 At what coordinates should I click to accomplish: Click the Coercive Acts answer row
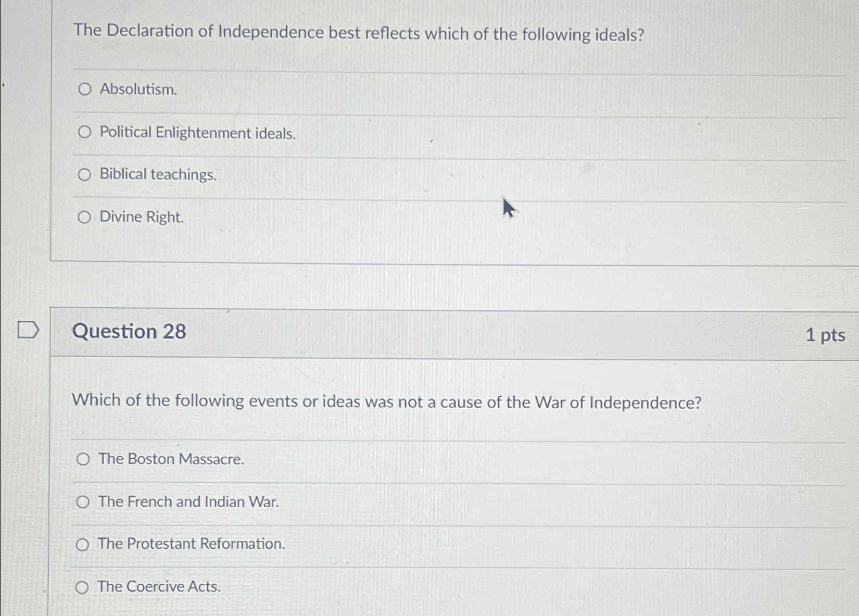click(x=158, y=587)
